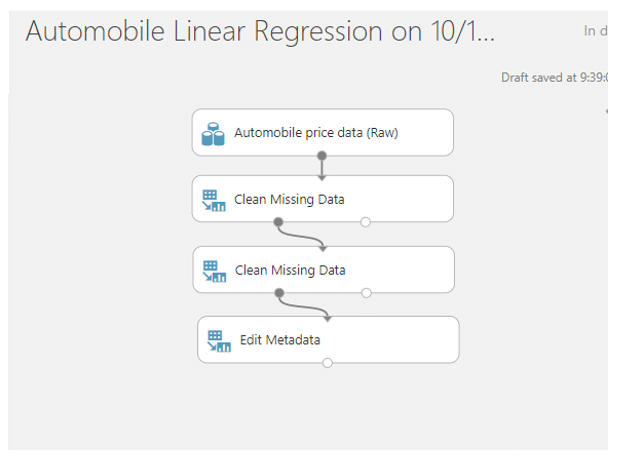Click first Clean Missing Data right output port
Image resolution: width=619 pixels, height=457 pixels.
(366, 222)
